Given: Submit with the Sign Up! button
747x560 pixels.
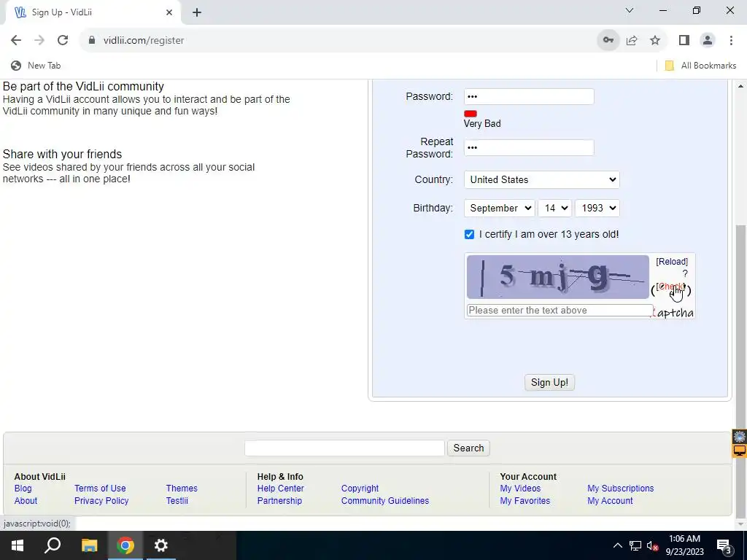Looking at the screenshot, I should [549, 382].
